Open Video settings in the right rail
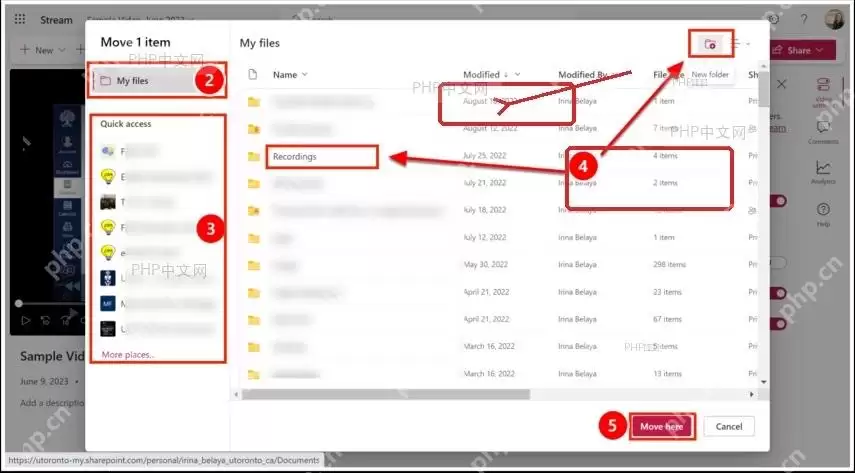 click(x=823, y=91)
